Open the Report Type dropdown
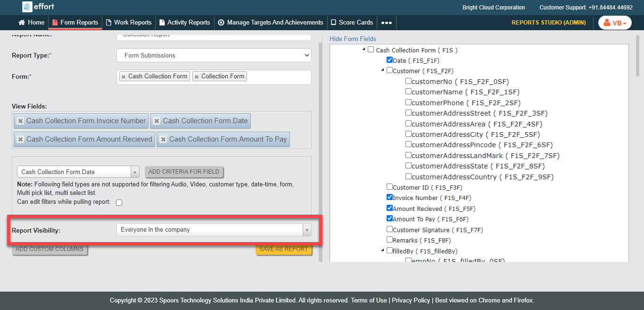This screenshot has width=644, height=310. (214, 55)
